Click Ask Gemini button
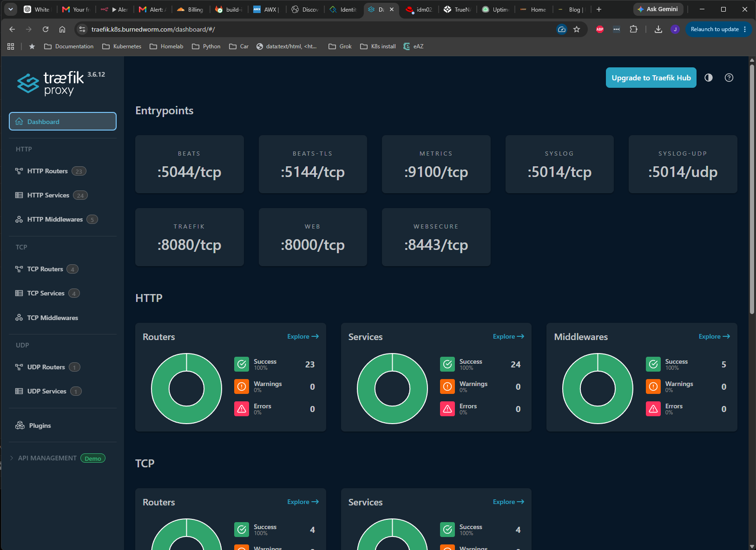 [658, 9]
